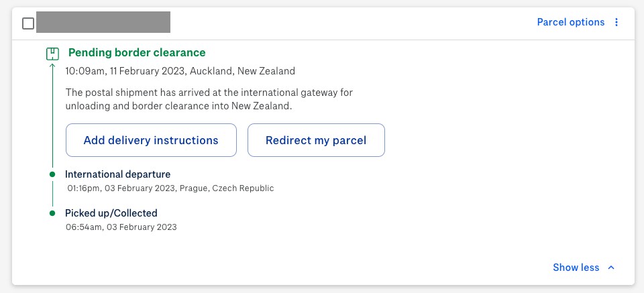The height and width of the screenshot is (293, 644).
Task: Open the three-dot parcel menu
Action: [616, 22]
